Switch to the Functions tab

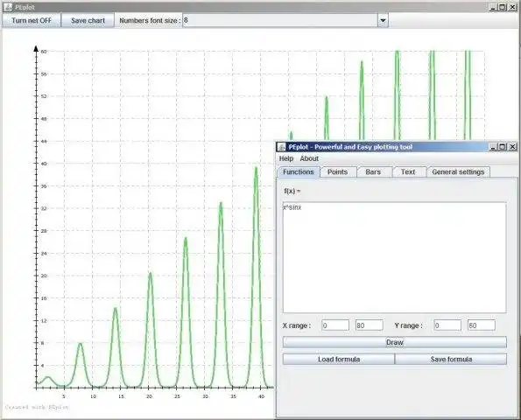click(298, 172)
